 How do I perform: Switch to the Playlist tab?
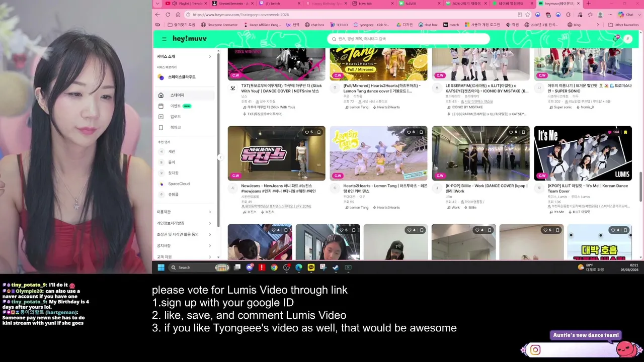(x=186, y=4)
